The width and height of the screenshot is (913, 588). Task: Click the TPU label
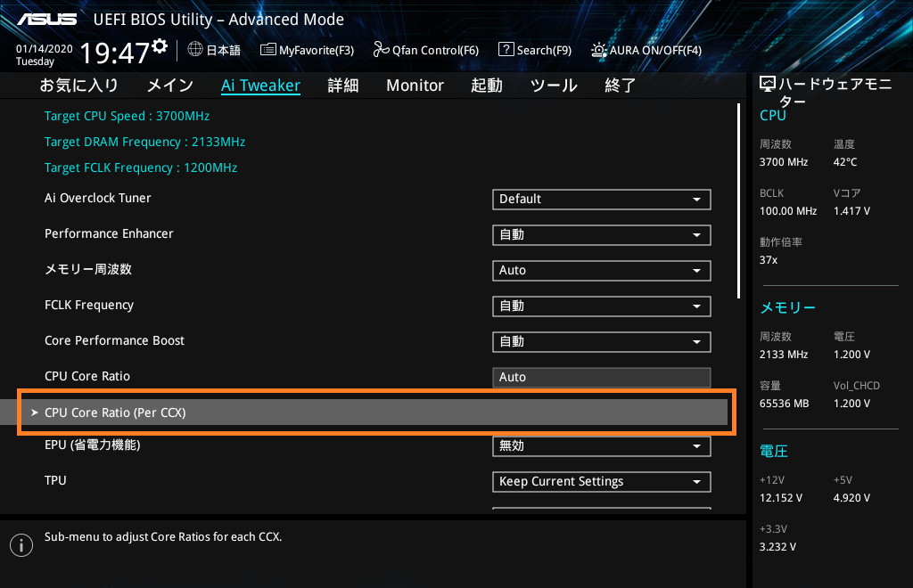pyautogui.click(x=55, y=480)
